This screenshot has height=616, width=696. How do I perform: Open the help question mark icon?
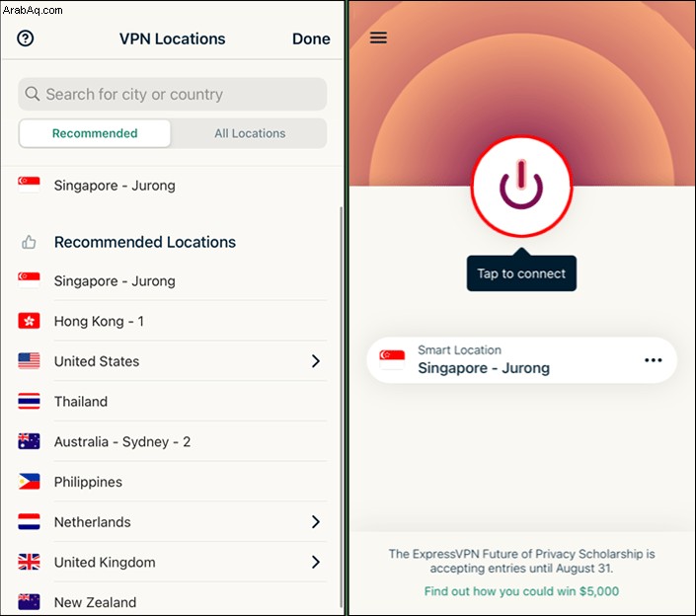(x=26, y=38)
